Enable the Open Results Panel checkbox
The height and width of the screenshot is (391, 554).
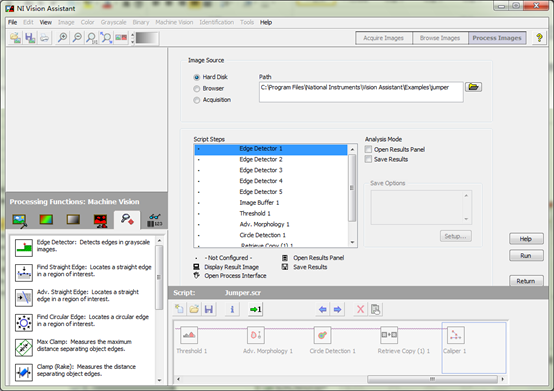368,149
